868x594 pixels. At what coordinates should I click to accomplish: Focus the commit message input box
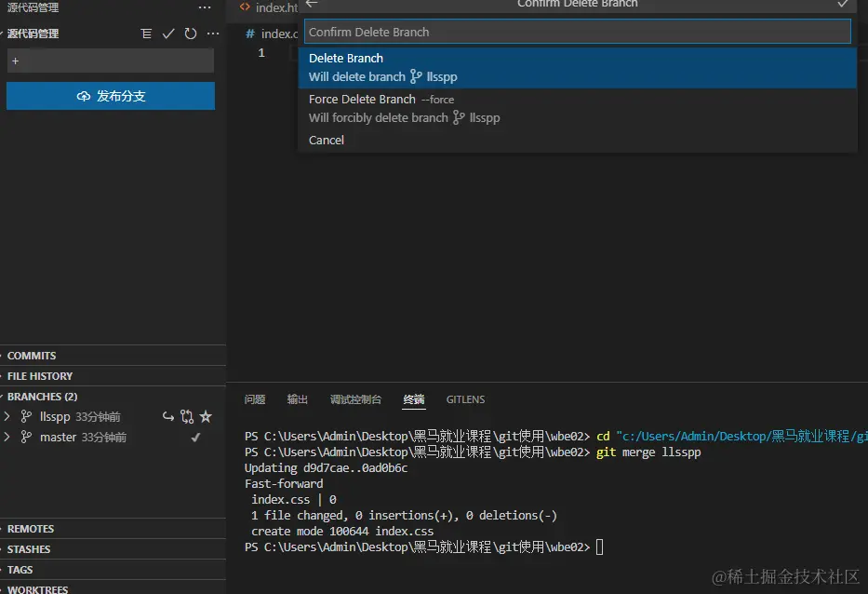pyautogui.click(x=111, y=61)
